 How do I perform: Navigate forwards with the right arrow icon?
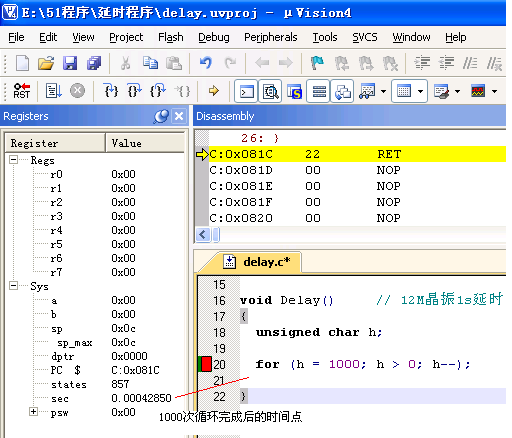pos(285,63)
